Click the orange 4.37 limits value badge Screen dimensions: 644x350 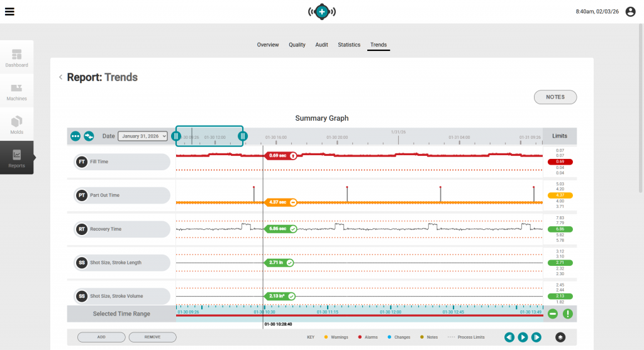(560, 195)
